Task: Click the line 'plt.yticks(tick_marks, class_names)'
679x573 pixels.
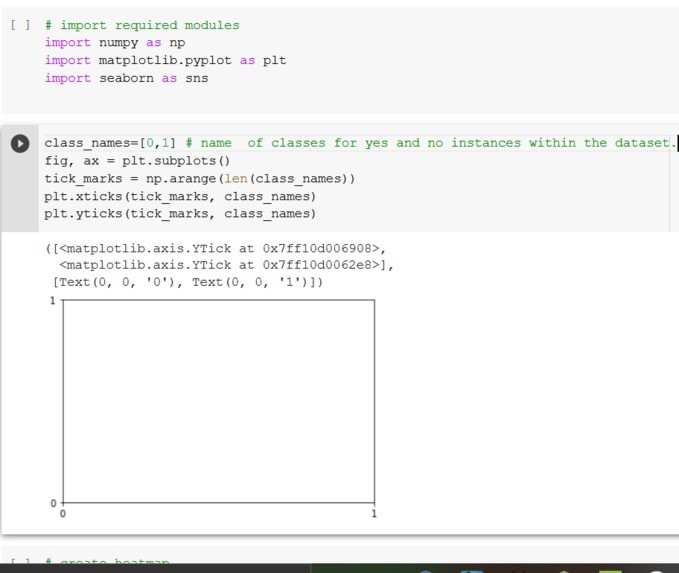Action: click(180, 214)
